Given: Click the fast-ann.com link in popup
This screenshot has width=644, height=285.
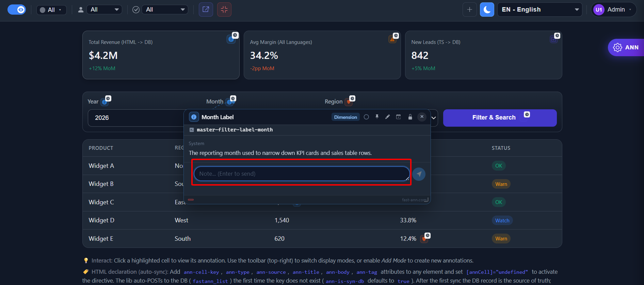Looking at the screenshot, I should pos(414,200).
